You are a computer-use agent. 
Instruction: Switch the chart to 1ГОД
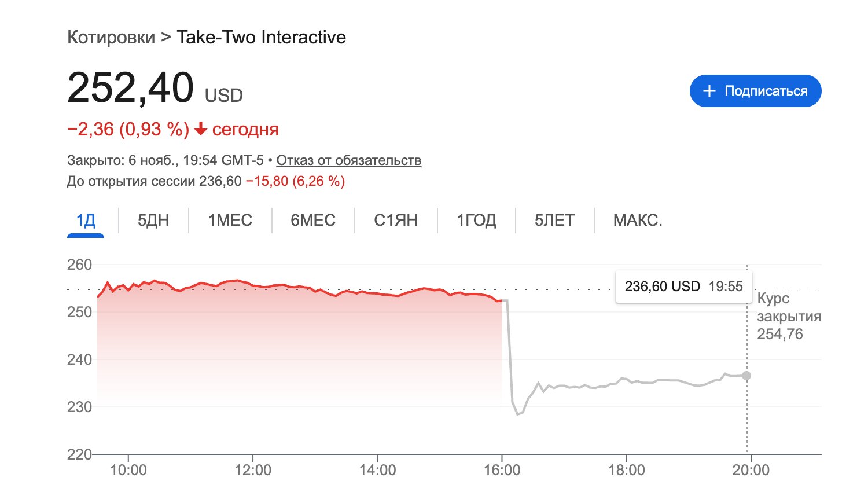click(476, 220)
